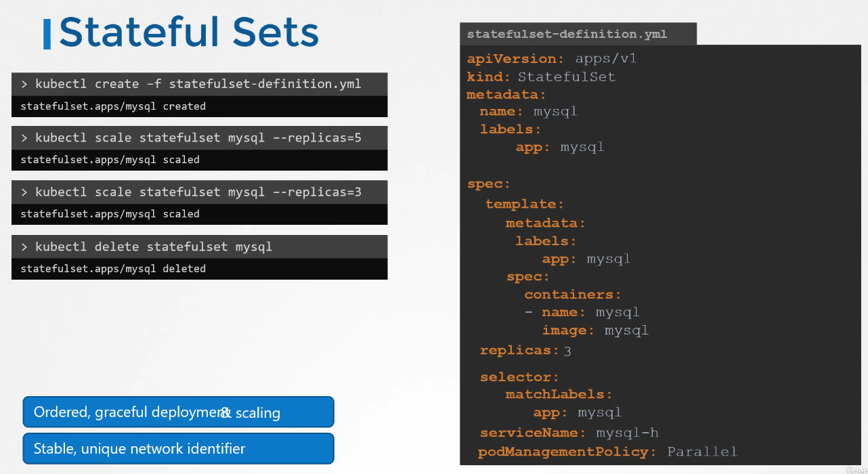Click the matchLabels key in the YAML
Image resolution: width=868 pixels, height=474 pixels.
tap(559, 394)
